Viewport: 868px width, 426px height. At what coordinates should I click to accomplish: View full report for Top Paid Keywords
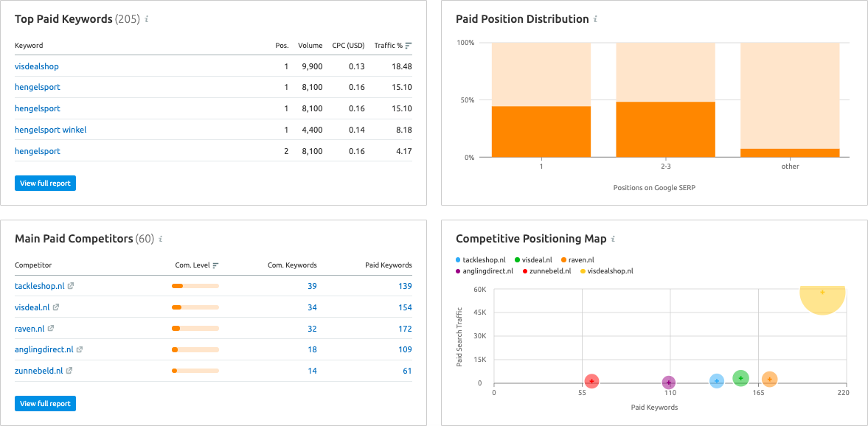point(45,183)
